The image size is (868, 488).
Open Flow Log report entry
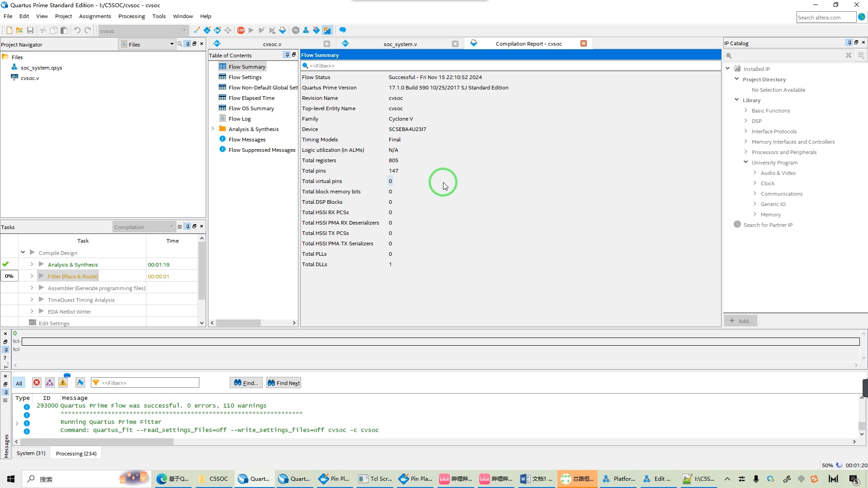(240, 118)
